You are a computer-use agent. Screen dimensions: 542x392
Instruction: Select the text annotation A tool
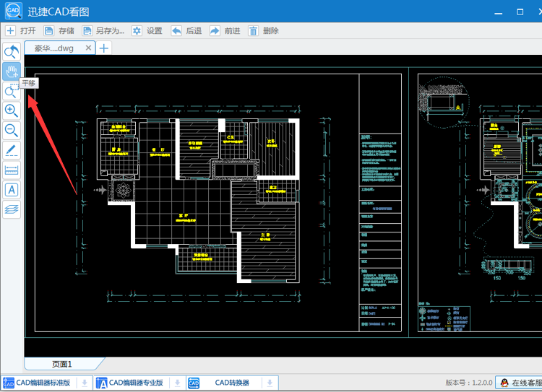(x=12, y=190)
